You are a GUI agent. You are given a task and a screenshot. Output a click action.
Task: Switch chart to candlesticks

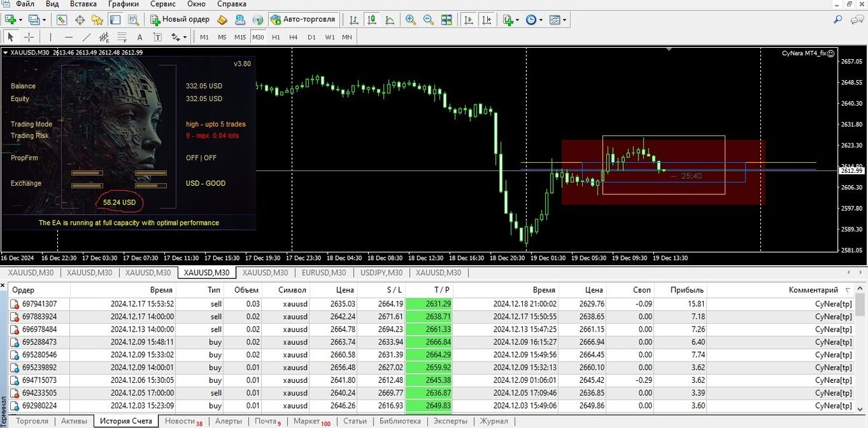tap(371, 20)
